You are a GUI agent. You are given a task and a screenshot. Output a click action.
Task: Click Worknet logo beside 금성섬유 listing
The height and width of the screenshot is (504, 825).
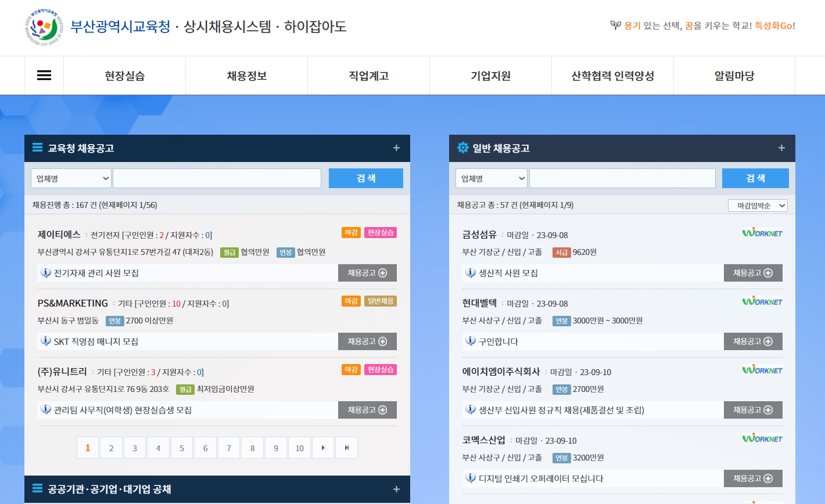click(762, 233)
